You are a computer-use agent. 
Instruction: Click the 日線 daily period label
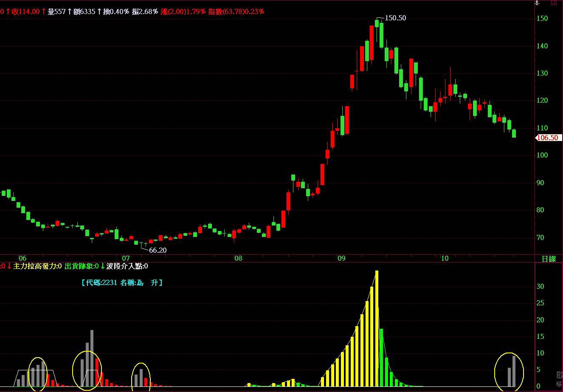pos(549,259)
